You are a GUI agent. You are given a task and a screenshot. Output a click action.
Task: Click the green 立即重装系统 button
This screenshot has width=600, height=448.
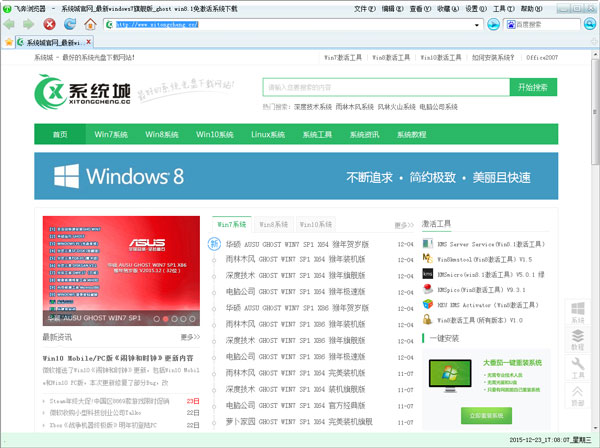pyautogui.click(x=486, y=415)
